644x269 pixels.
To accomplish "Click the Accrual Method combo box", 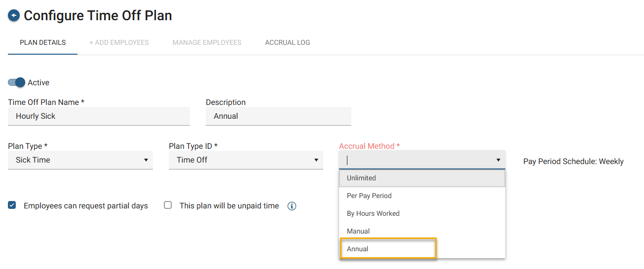I will (422, 160).
